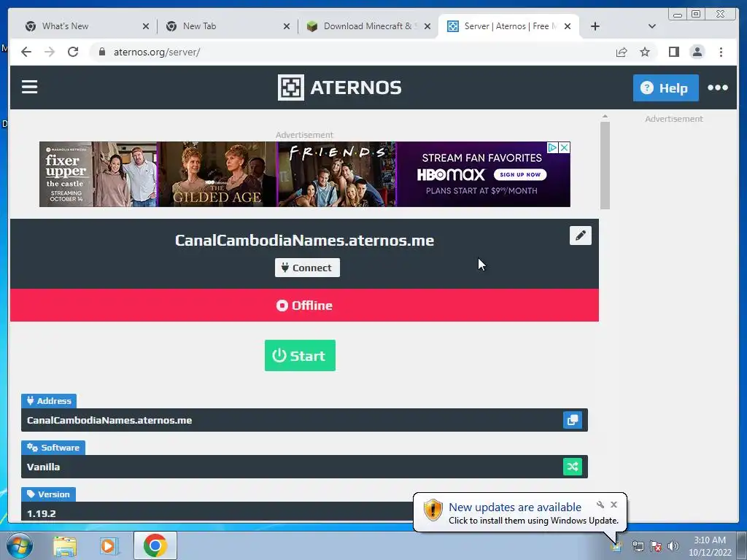This screenshot has width=747, height=560.
Task: Close the New Tab tab
Action: [x=286, y=26]
